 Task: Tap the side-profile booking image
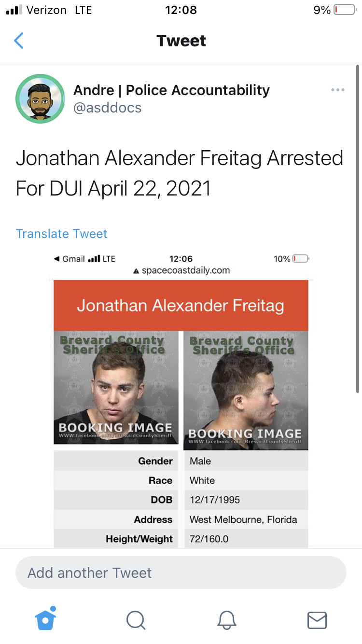246,390
